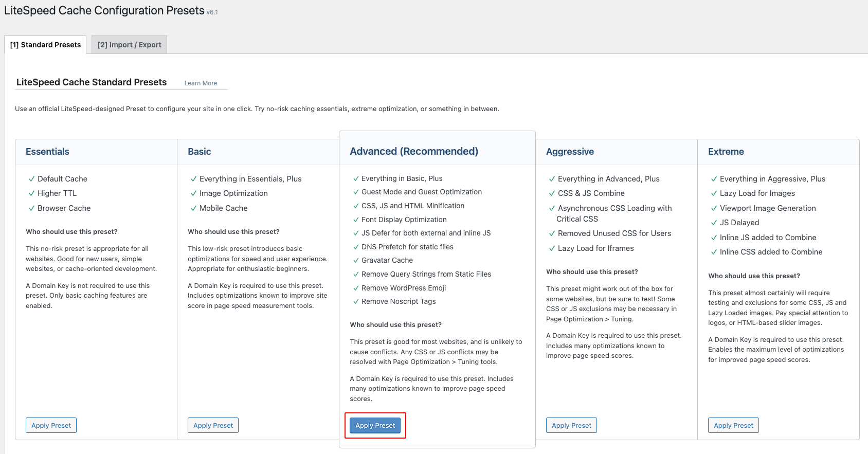Click checkmark beside Default Cache
The image size is (868, 454).
click(x=31, y=179)
